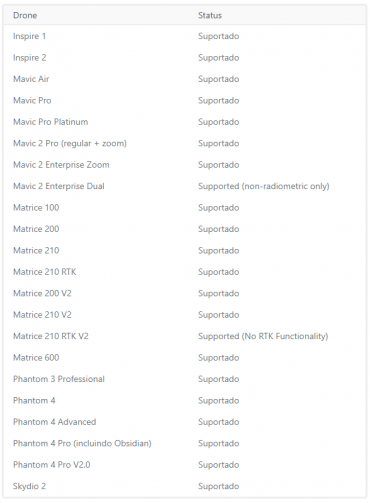Click Mavic 2 Enterprise Zoom entry

[61, 165]
